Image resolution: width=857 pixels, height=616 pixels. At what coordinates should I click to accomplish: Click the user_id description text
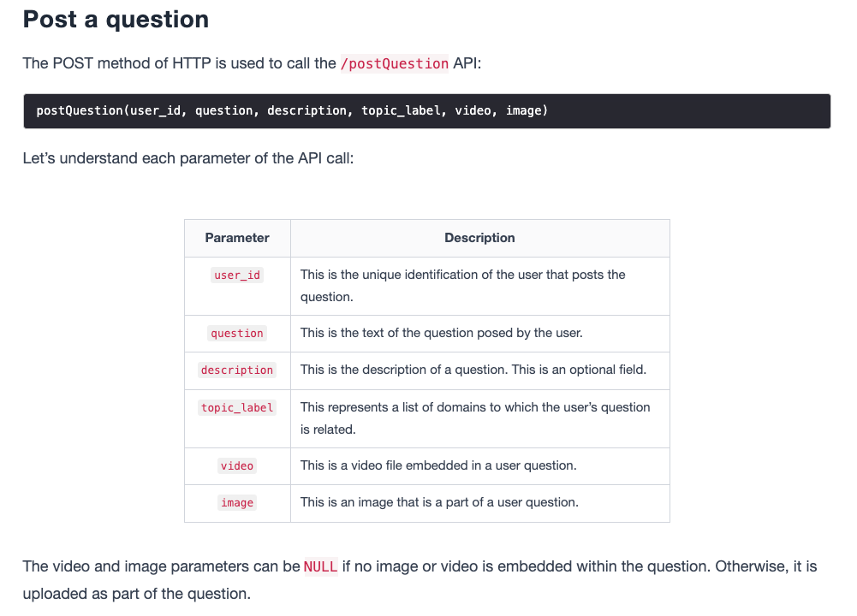tap(462, 286)
